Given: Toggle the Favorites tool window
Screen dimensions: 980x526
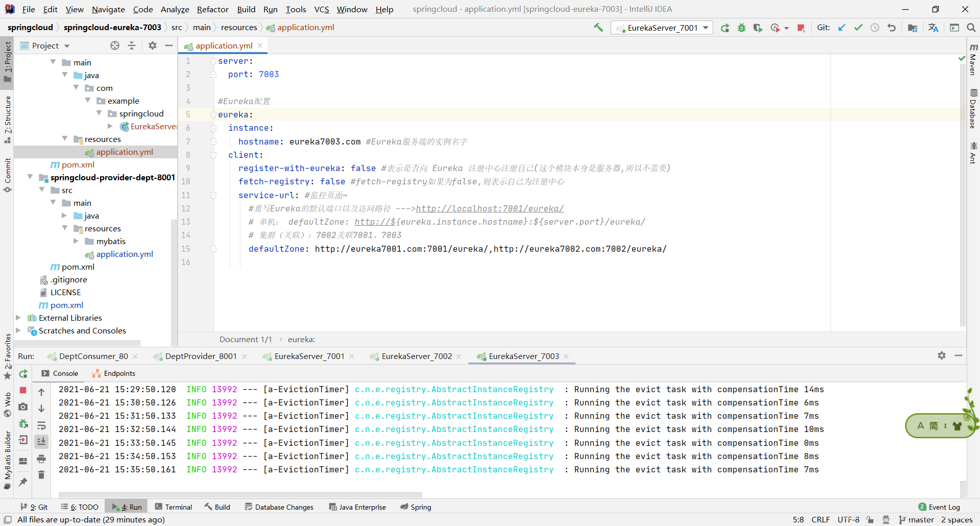Looking at the screenshot, I should (7, 356).
